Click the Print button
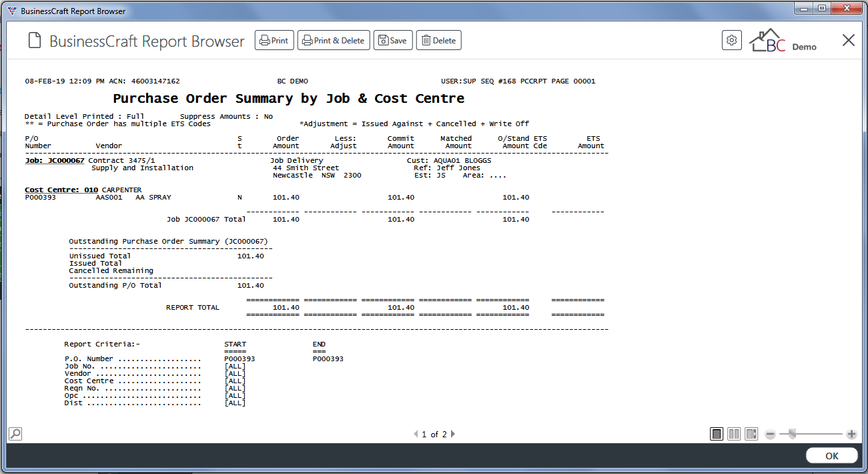The image size is (868, 474). 274,41
